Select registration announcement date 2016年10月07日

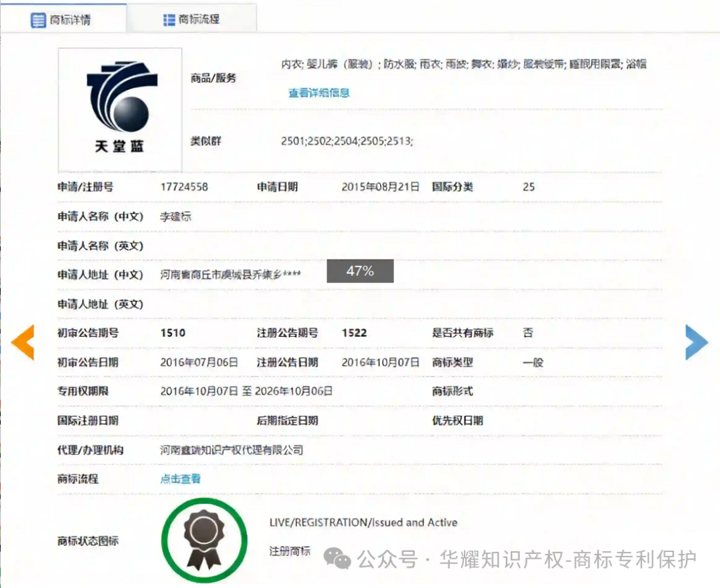(380, 362)
